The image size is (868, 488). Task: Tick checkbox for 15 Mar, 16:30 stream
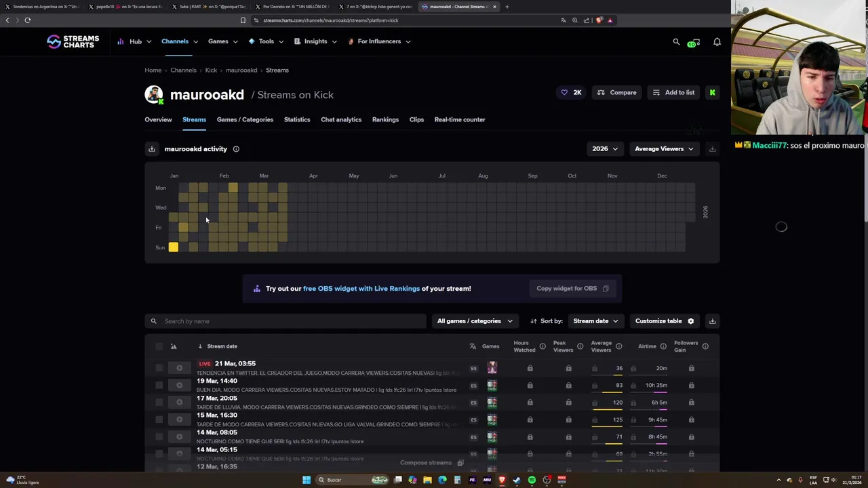[x=159, y=420]
